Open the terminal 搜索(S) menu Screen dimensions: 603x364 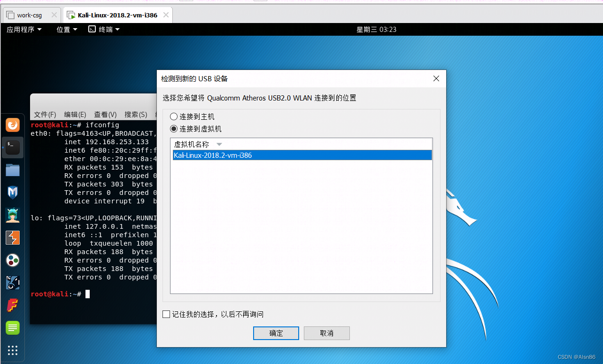[x=136, y=115]
